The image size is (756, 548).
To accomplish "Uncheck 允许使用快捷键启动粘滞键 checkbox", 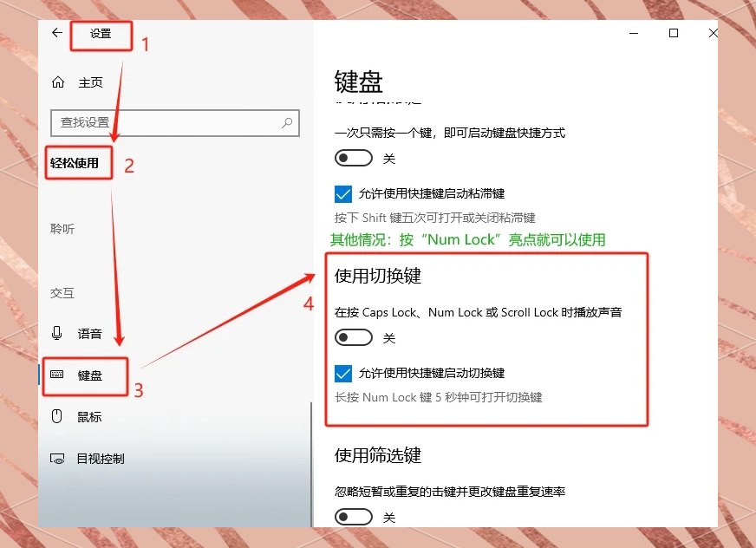I will pyautogui.click(x=343, y=194).
